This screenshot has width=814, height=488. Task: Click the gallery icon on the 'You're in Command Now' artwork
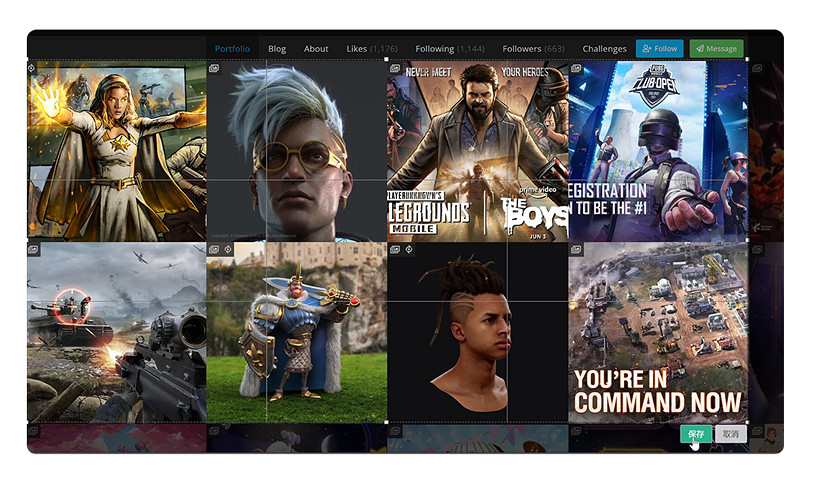pos(576,249)
